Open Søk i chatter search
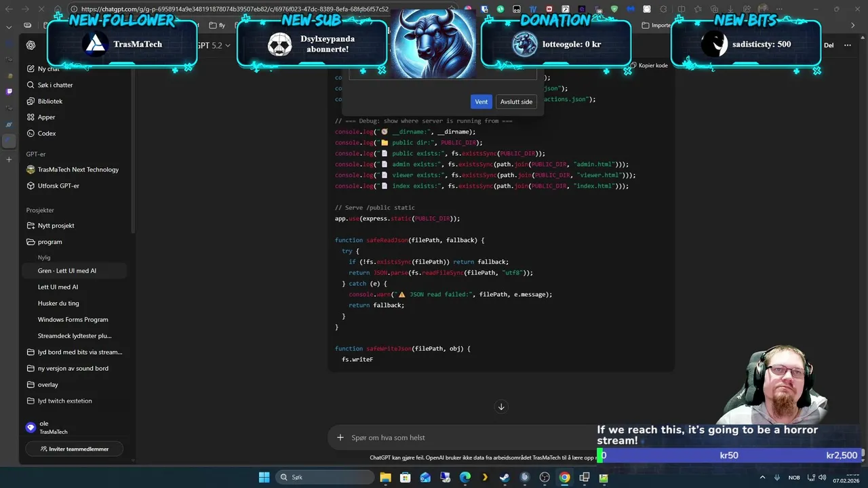 (50, 85)
